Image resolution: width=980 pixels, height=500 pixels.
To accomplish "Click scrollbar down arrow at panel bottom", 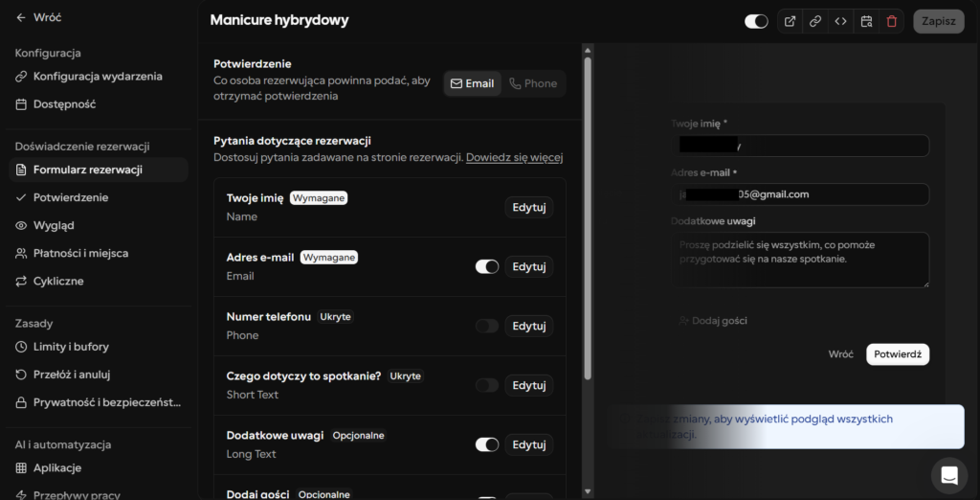I will tap(587, 491).
